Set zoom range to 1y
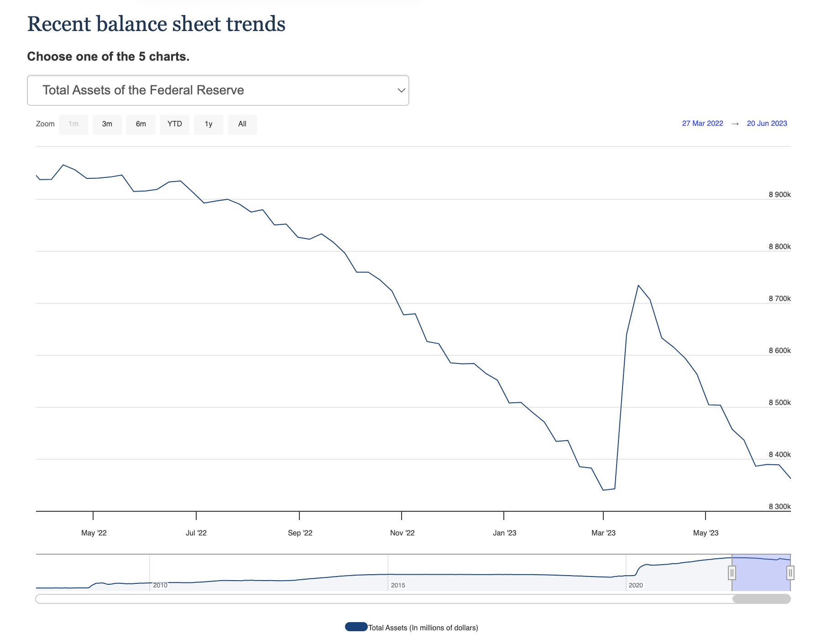Screen dimensions: 826x644 pyautogui.click(x=209, y=124)
